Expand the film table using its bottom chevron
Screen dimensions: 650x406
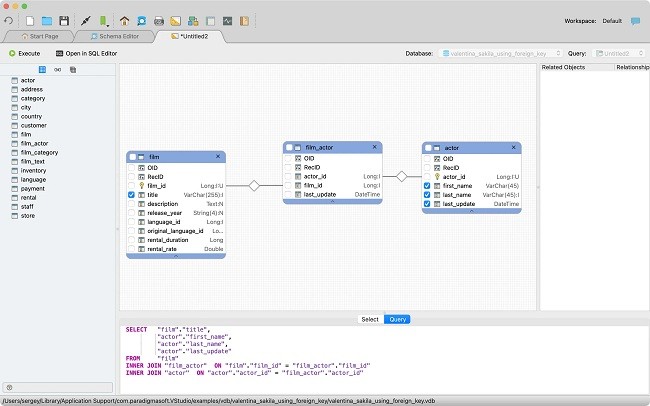tap(176, 256)
